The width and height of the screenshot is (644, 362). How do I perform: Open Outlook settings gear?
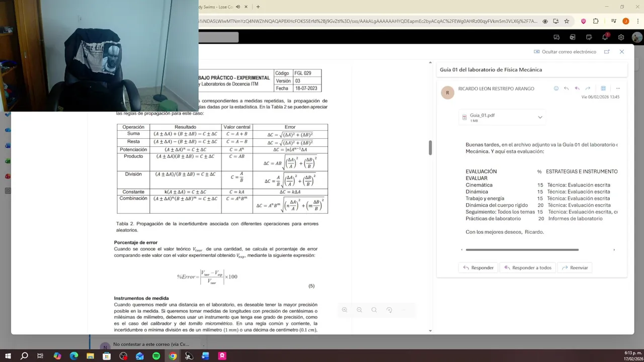pos(621,37)
